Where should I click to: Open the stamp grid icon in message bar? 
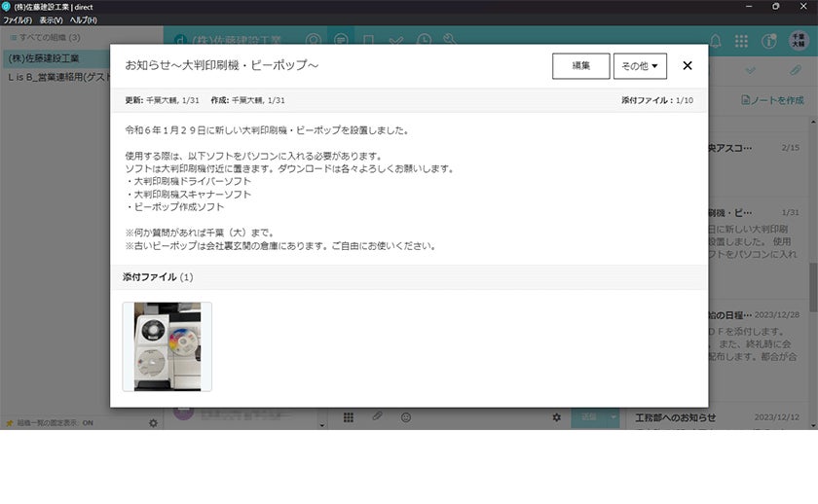(x=349, y=417)
